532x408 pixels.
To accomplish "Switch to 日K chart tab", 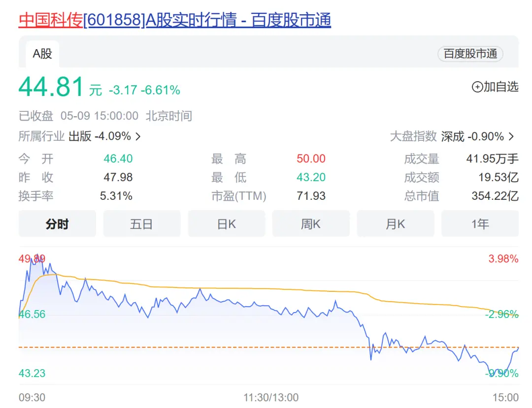I will [x=226, y=223].
